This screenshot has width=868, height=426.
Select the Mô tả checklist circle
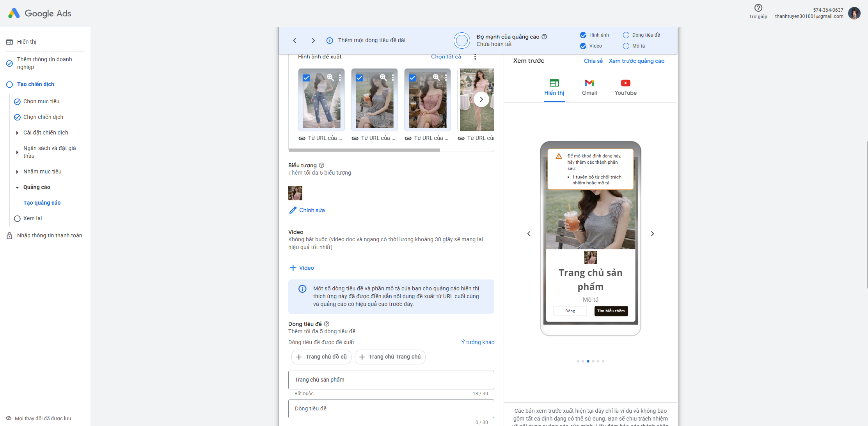(626, 46)
